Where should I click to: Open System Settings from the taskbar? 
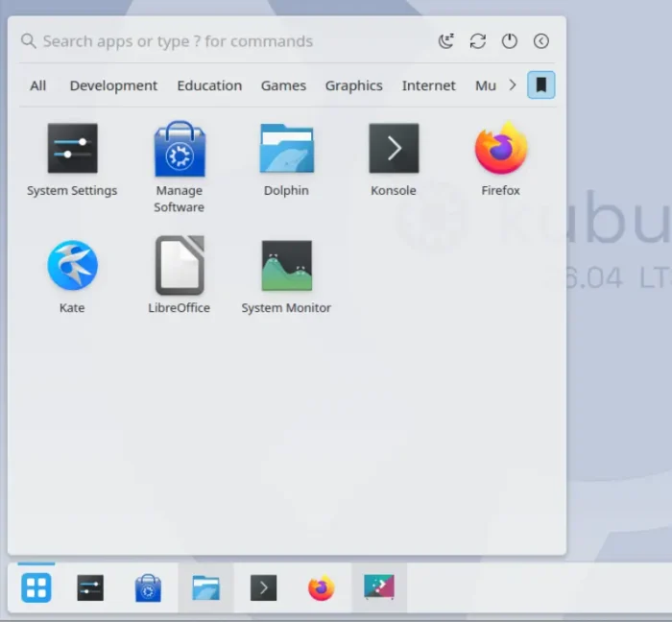click(x=90, y=587)
